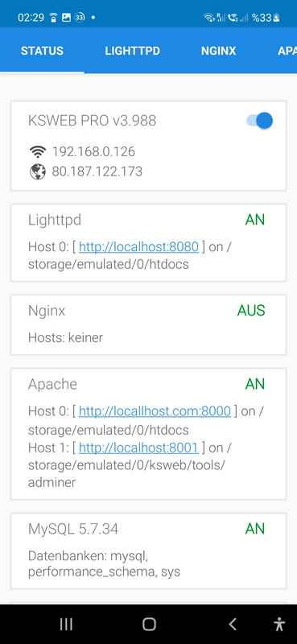Image resolution: width=297 pixels, height=644 pixels.
Task: Tap the globe icon beside 80.187.122.173
Action: [38, 171]
